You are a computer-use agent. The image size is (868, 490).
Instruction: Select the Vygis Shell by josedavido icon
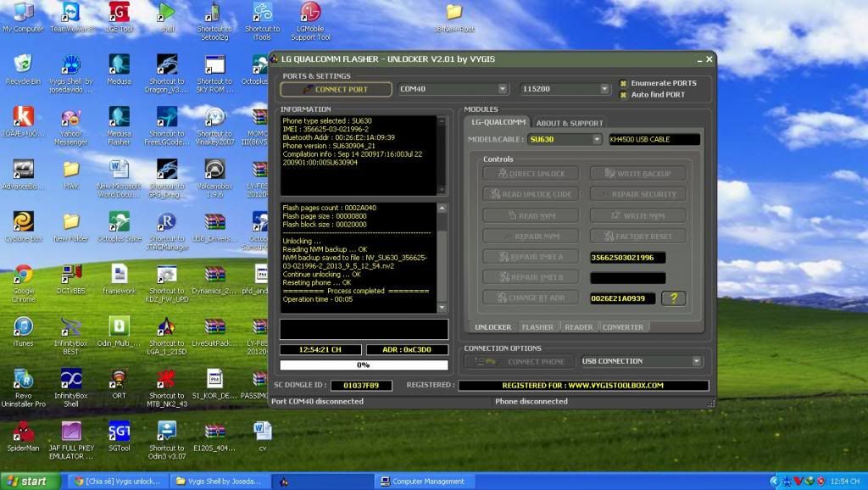click(71, 74)
